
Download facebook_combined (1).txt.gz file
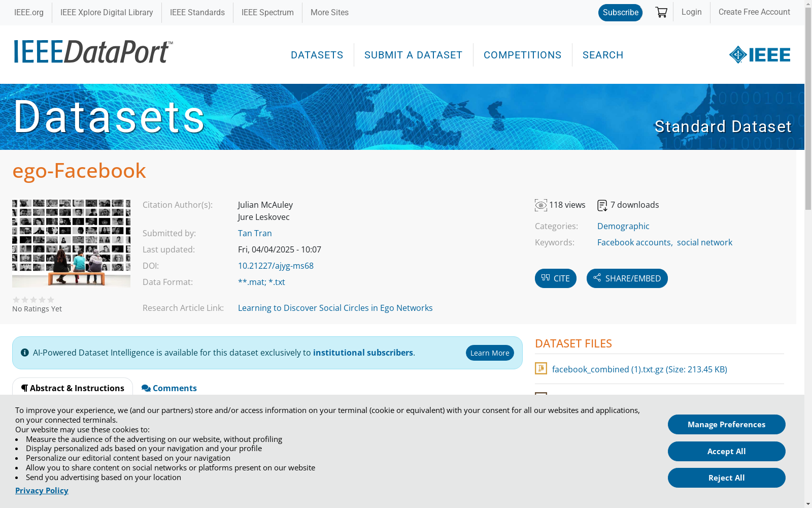pos(639,369)
